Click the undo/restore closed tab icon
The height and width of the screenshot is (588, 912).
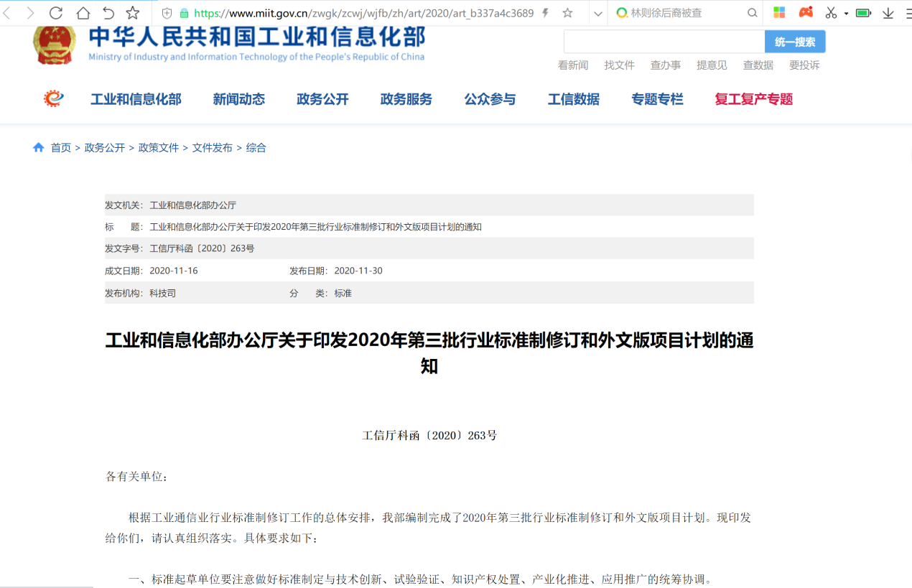click(x=108, y=13)
